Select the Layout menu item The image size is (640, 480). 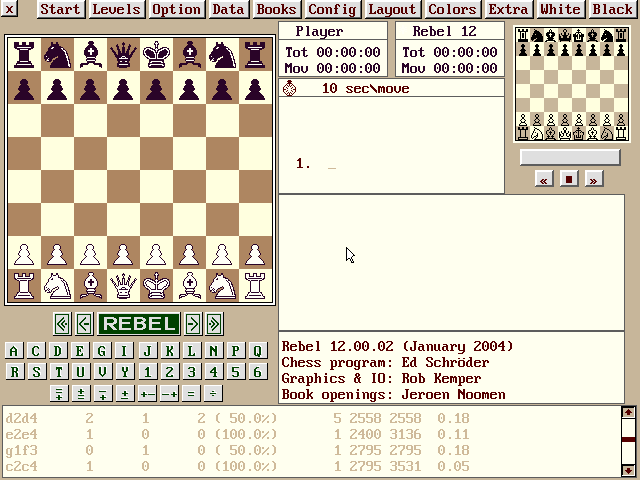click(392, 10)
